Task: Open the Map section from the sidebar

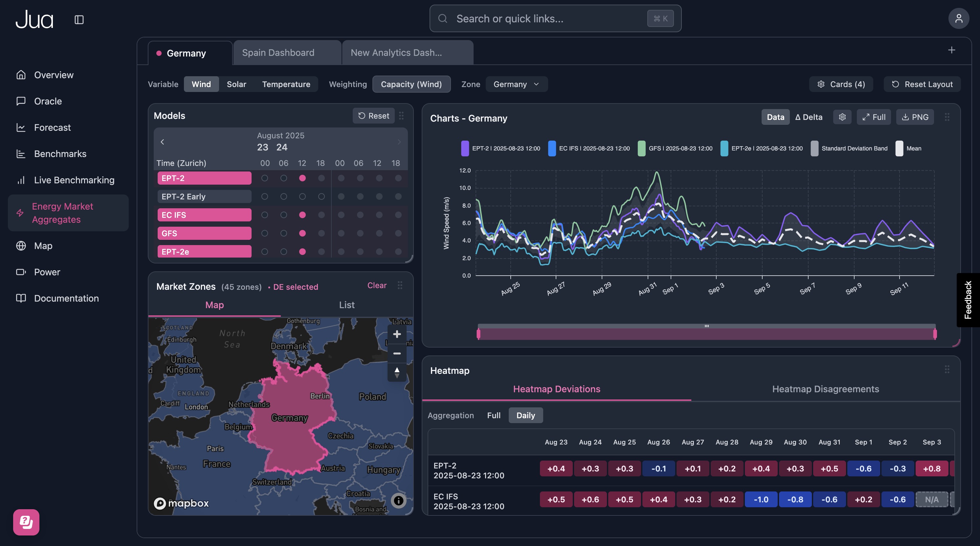Action: [x=43, y=245]
